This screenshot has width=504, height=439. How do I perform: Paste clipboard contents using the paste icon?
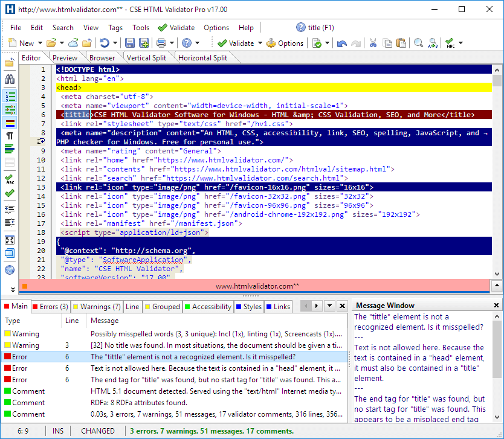click(x=401, y=43)
